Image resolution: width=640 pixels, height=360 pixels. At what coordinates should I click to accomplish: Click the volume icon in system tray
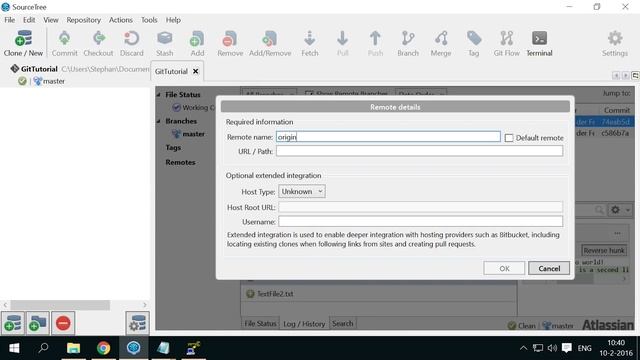(552, 348)
